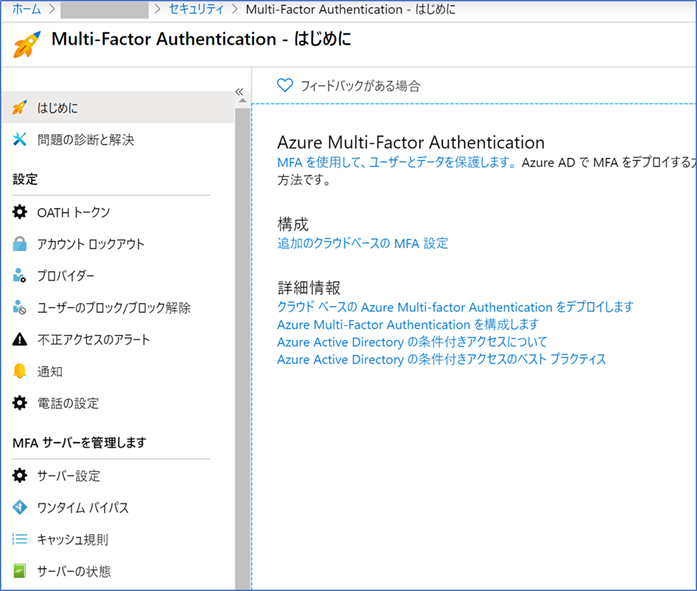Image resolution: width=697 pixels, height=591 pixels.
Task: Click the list icon for キャッシュ規則
Action: coord(20,539)
